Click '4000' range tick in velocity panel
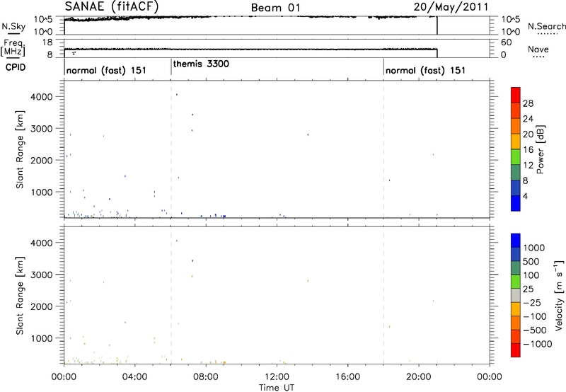Viewport: 566px width, 392px height. 41,243
